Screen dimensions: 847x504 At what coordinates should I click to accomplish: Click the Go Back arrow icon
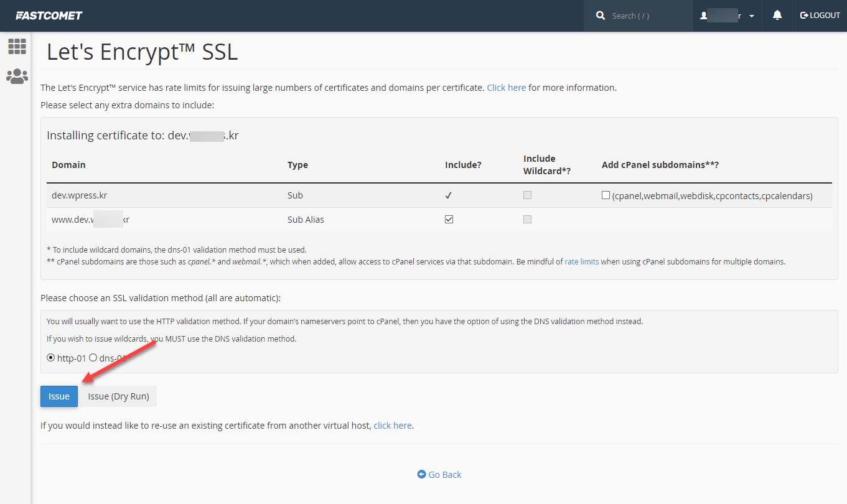click(421, 474)
